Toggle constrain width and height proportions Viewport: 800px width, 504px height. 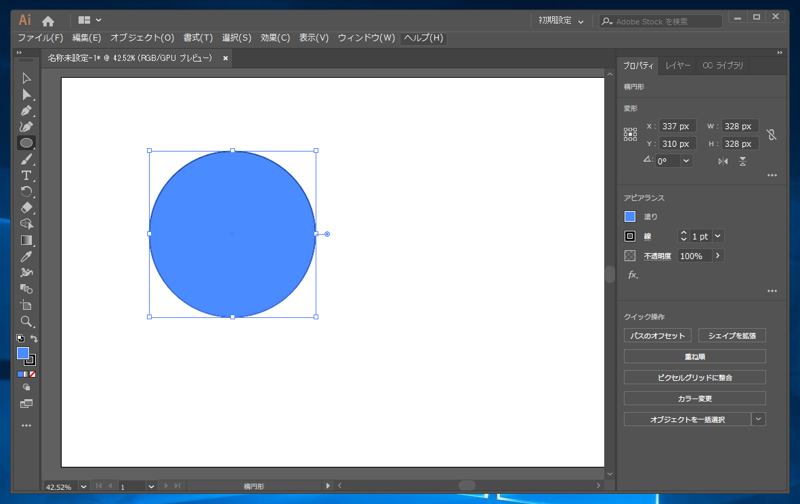[x=771, y=135]
